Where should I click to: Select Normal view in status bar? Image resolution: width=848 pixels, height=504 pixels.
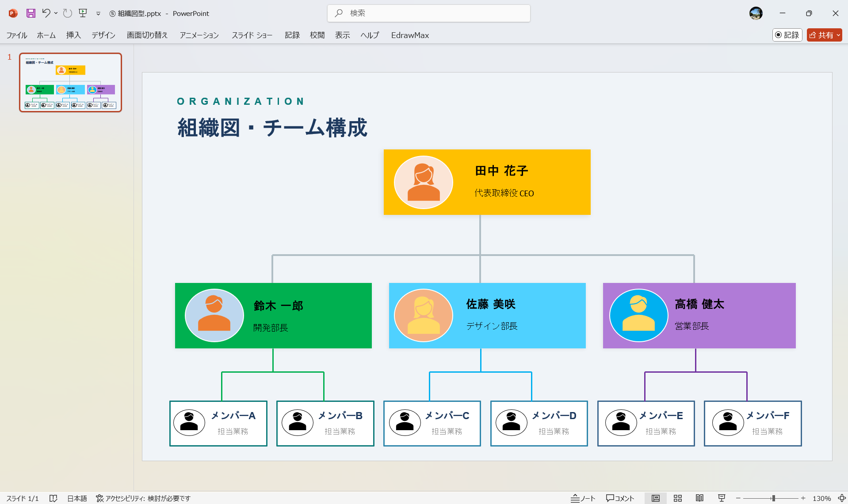click(655, 498)
